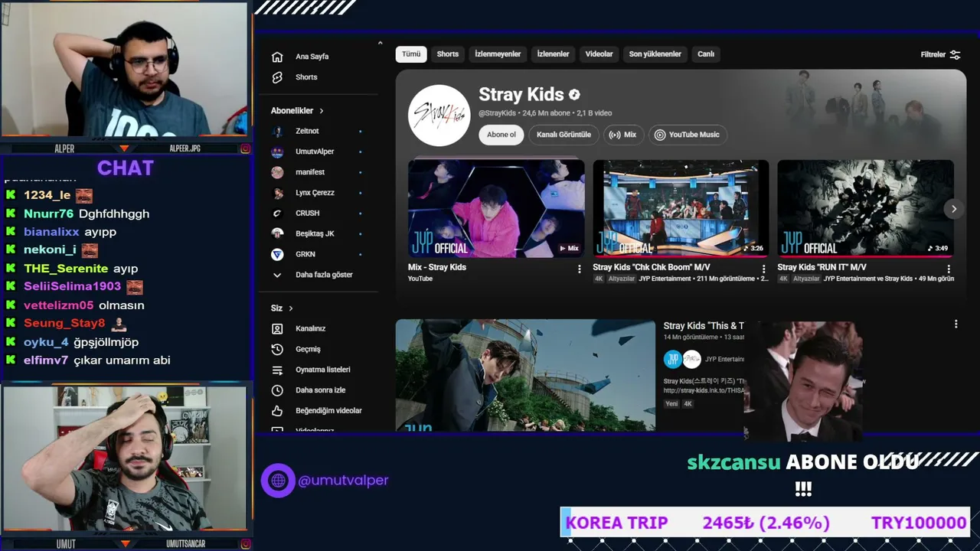
Task: Open Oynatma listeleri playlists icon
Action: pos(277,370)
